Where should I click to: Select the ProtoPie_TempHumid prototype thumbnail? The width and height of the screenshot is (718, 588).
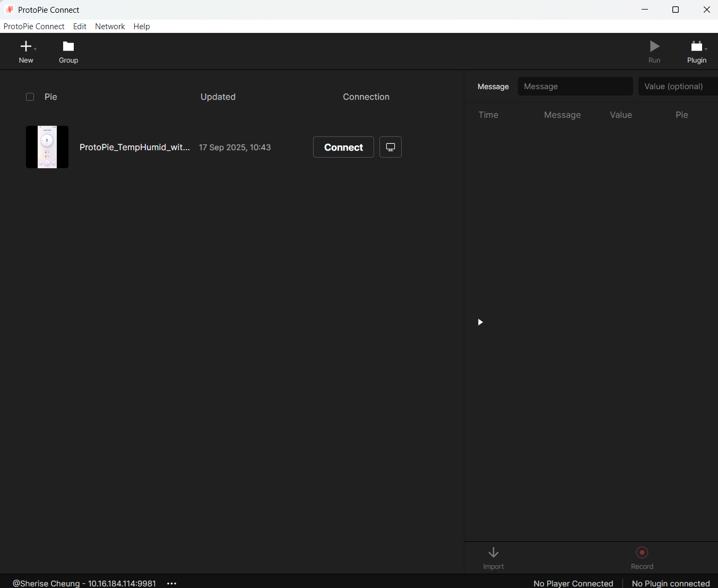47,147
